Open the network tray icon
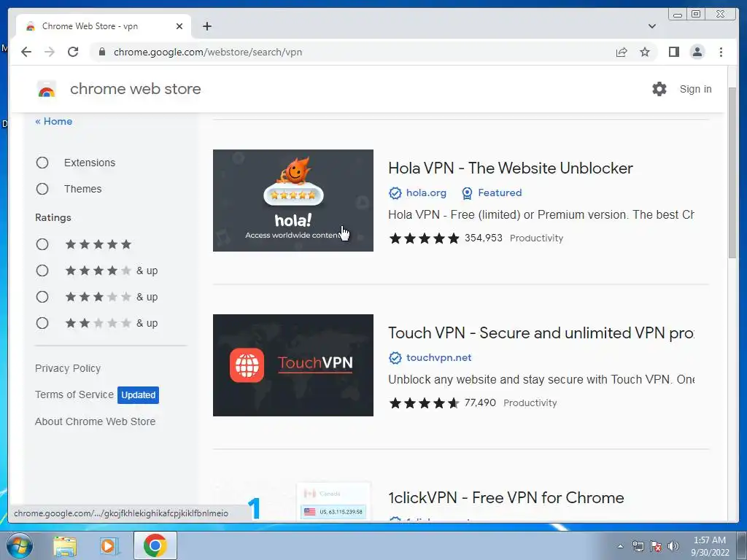 click(x=638, y=546)
